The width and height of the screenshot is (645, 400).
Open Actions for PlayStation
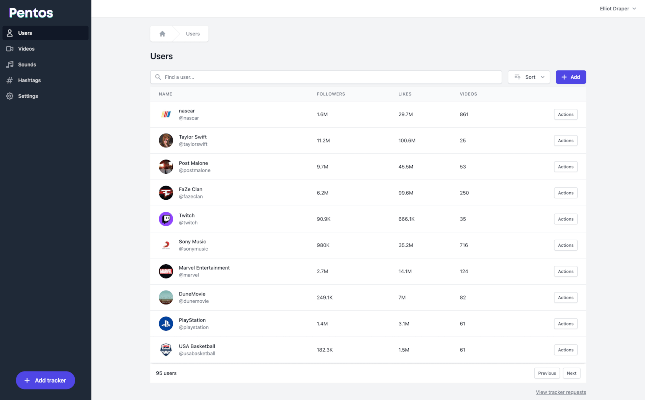(x=566, y=323)
